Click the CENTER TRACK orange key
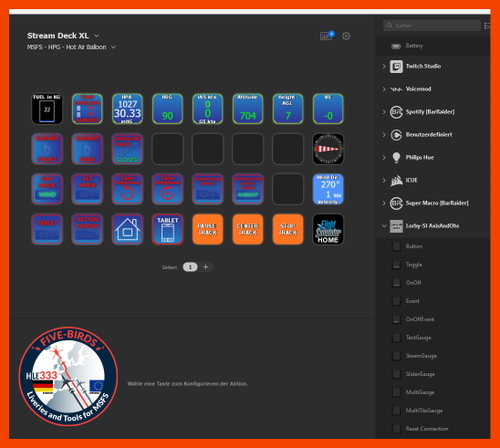 click(x=248, y=229)
